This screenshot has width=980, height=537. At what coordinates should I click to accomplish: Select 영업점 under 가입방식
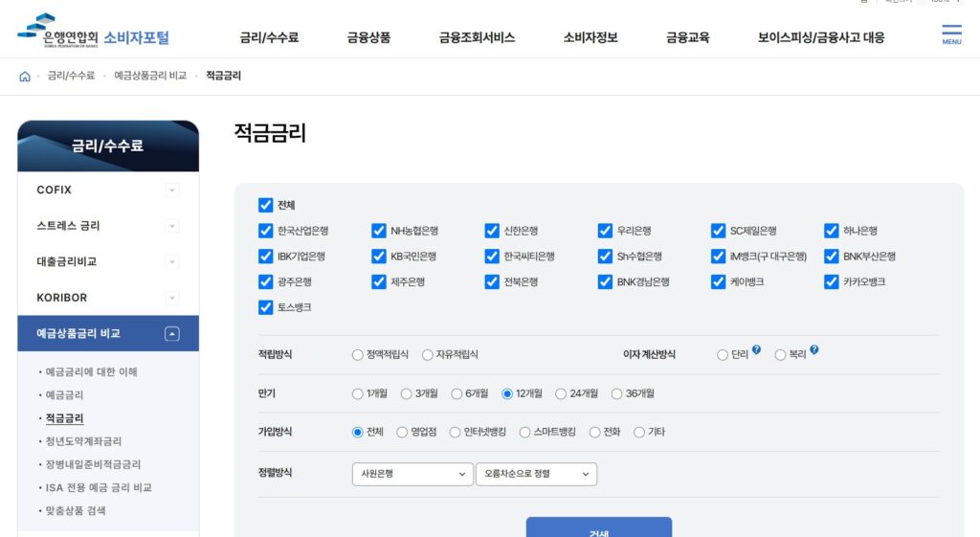coord(402,432)
